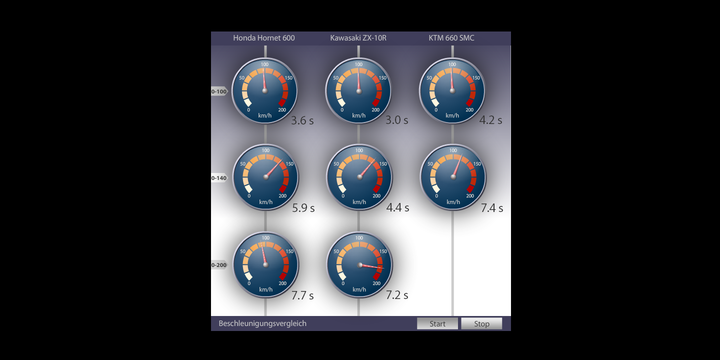This screenshot has width=720, height=360.
Task: Click the Kawasaki ZX-10R 0-200 gauge
Action: (x=360, y=264)
